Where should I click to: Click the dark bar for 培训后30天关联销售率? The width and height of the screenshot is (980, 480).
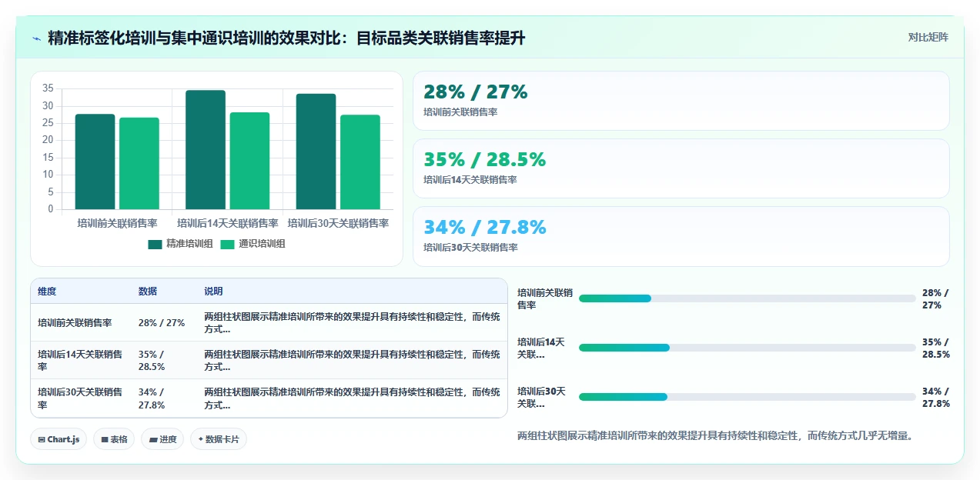pos(316,152)
